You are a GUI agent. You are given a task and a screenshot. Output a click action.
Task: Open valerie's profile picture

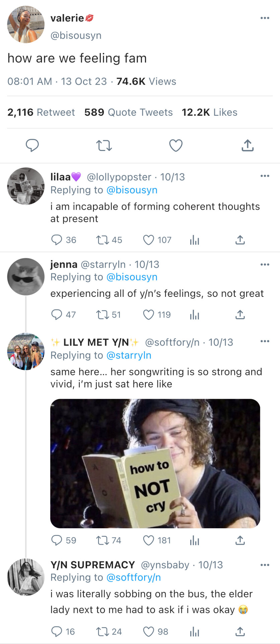26,24
